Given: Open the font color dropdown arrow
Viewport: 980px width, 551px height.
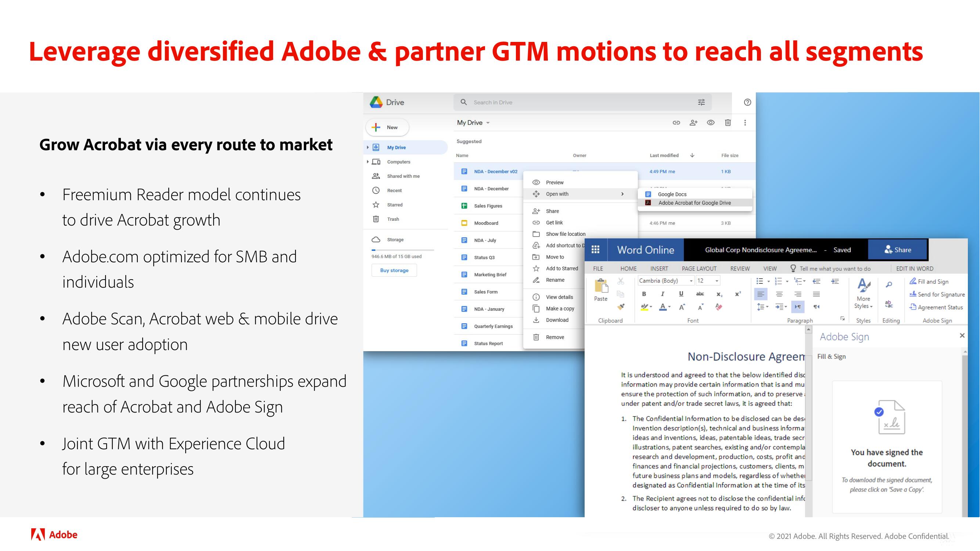Looking at the screenshot, I should tap(669, 307).
